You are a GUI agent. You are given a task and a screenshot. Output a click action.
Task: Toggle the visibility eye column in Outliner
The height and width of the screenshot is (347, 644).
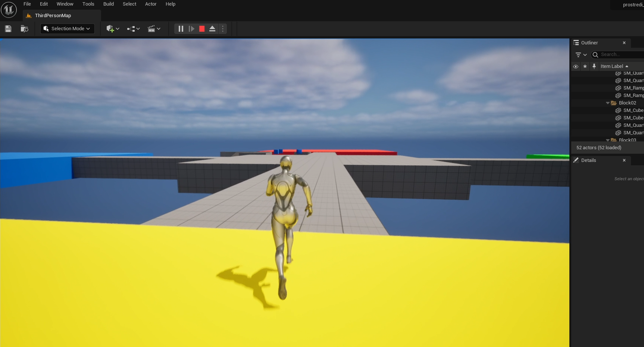click(x=576, y=66)
